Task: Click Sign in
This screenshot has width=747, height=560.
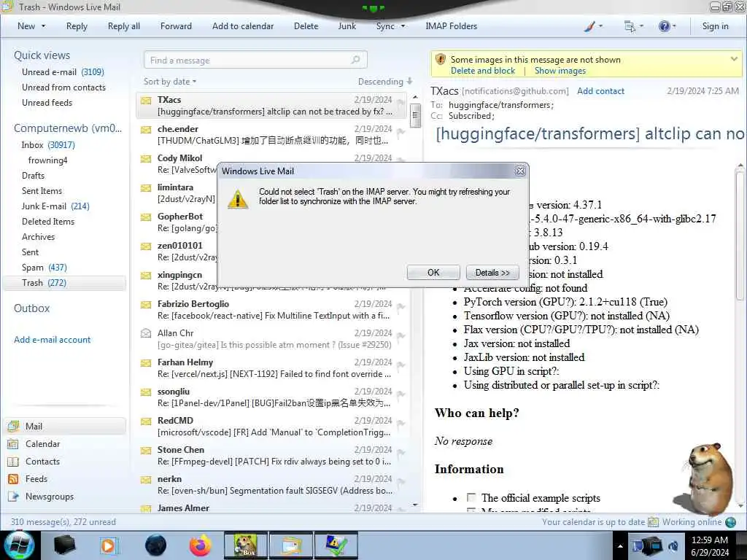Action: pyautogui.click(x=715, y=26)
